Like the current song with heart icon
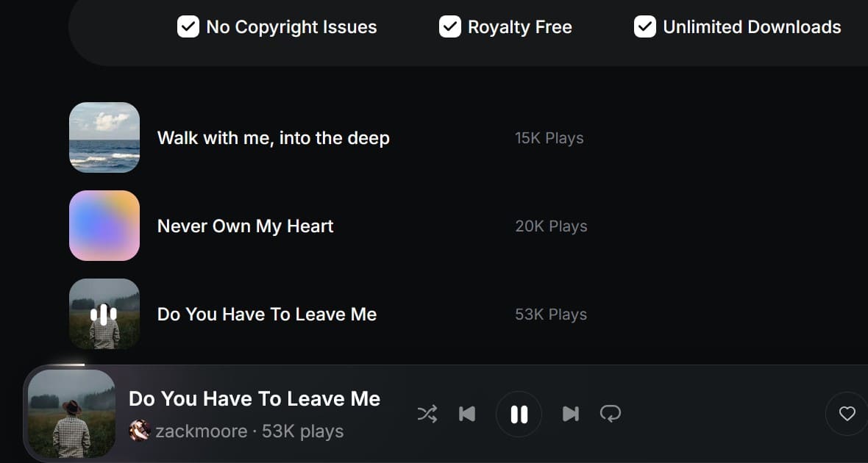Screen dimensions: 868x463 click(x=847, y=414)
